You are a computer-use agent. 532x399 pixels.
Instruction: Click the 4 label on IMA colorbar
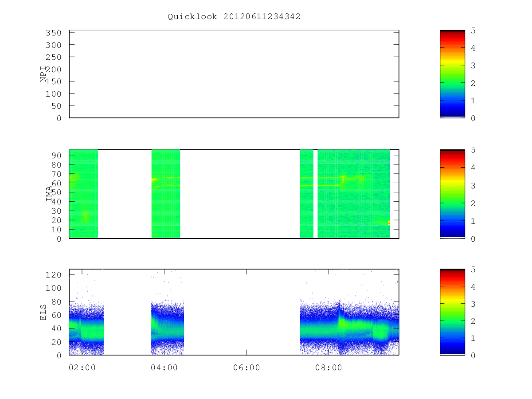(x=473, y=168)
